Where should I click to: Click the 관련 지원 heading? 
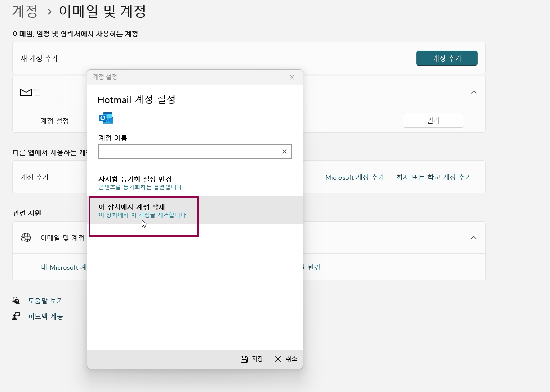click(x=27, y=213)
